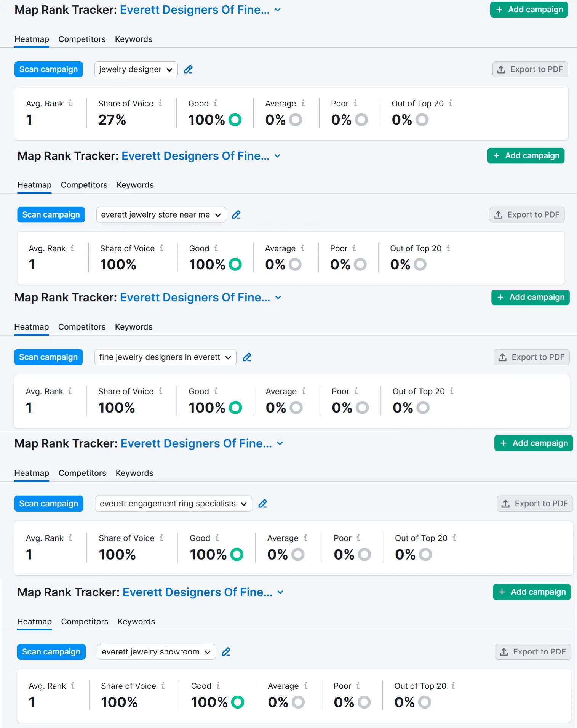This screenshot has height=728, width=577.
Task: Show info for Share of Voice 27%
Action: pos(160,103)
